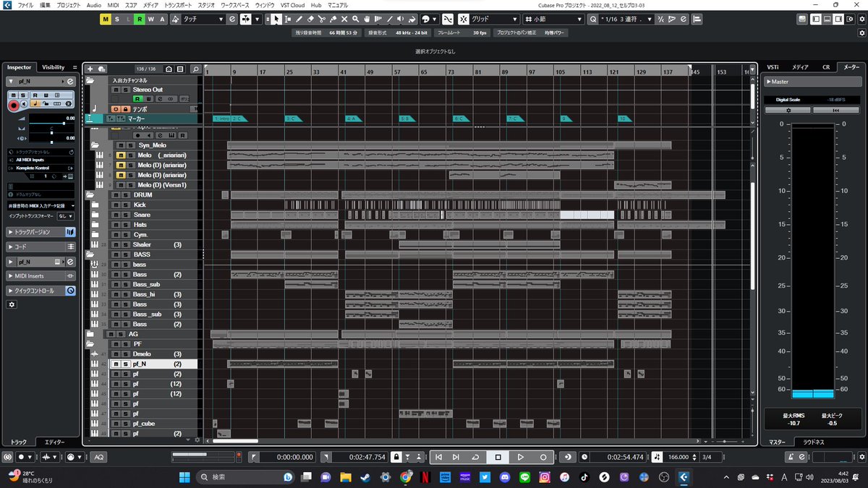Click the Windows Start button

coord(183,477)
